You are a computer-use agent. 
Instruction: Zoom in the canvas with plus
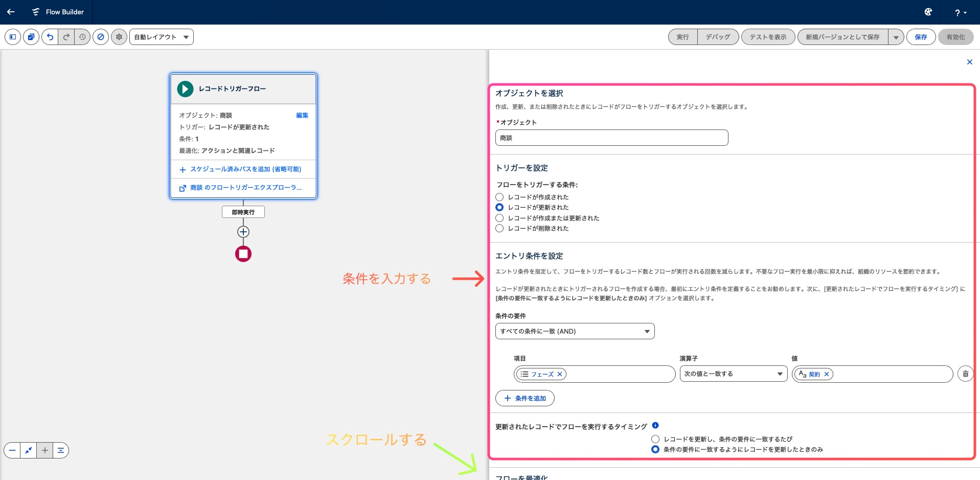click(x=45, y=450)
